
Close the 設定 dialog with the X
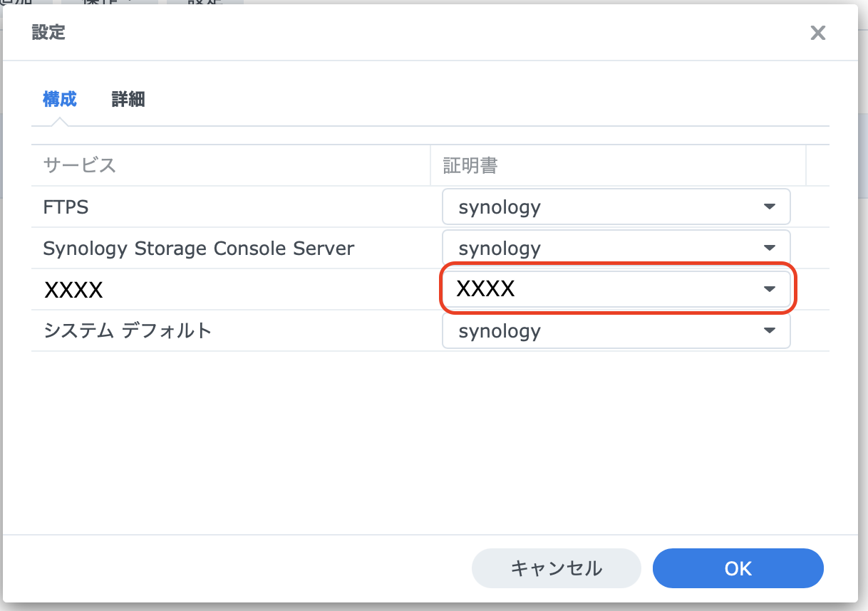(x=817, y=33)
